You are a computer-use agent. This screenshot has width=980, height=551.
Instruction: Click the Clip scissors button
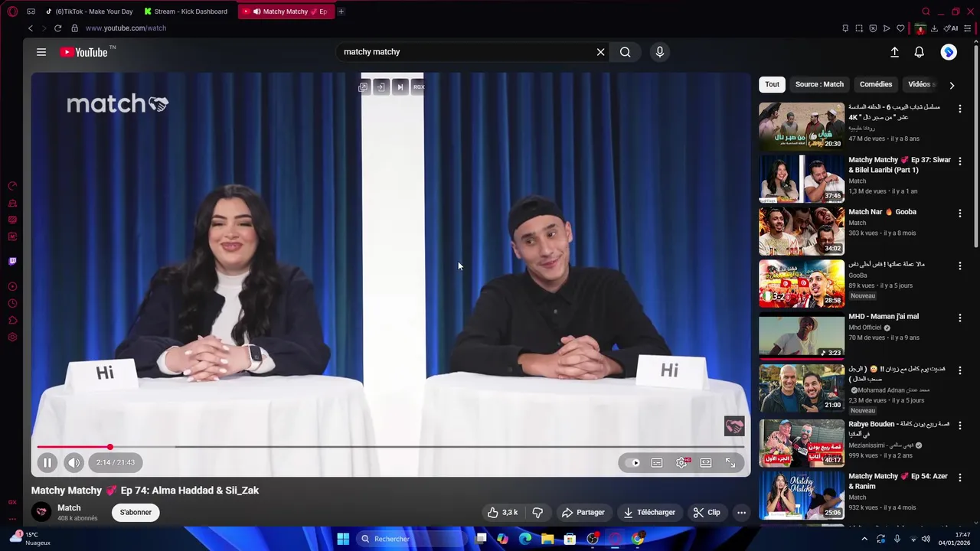707,513
